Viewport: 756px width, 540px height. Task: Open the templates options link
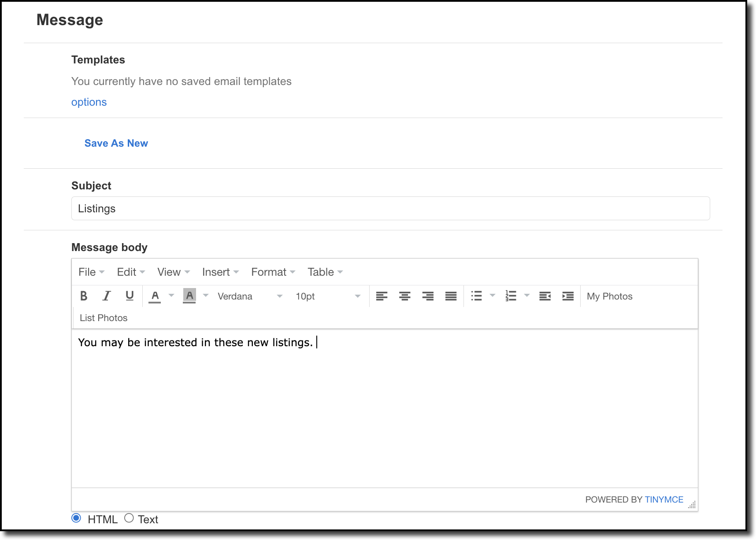click(89, 102)
